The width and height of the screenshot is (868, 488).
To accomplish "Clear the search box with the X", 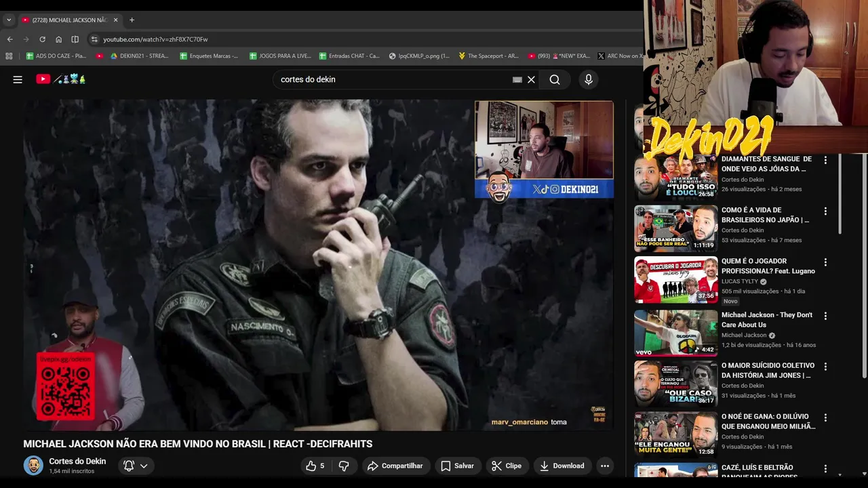I will coord(531,79).
